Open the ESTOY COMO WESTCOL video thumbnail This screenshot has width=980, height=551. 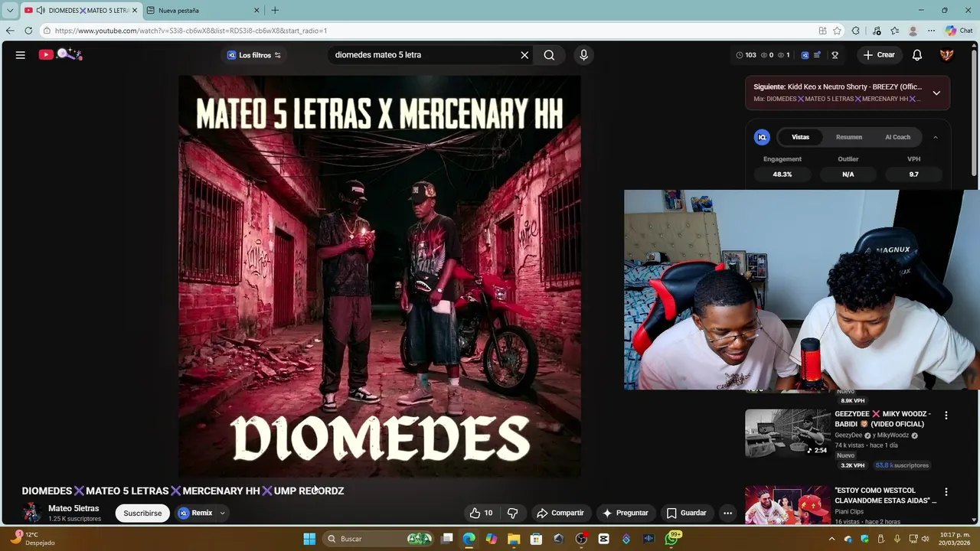tap(787, 505)
